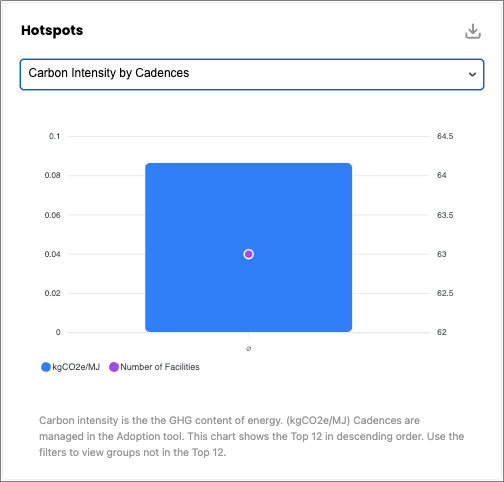Click the 63.5 right axis label
Screen dimensions: 504x482
445,215
